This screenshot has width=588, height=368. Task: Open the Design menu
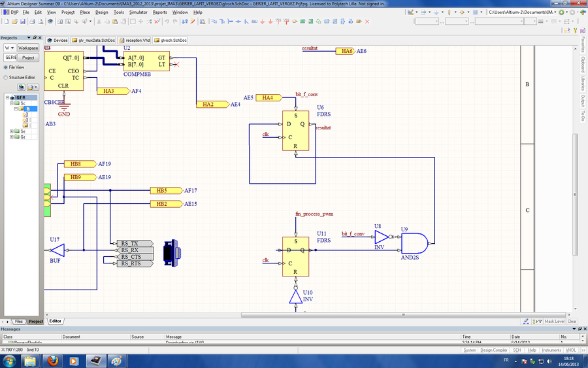pos(101,12)
